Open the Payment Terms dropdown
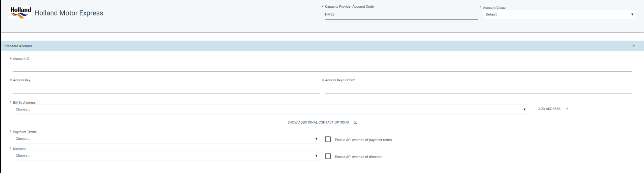Screen dimensions: 644x173 click(x=166, y=139)
